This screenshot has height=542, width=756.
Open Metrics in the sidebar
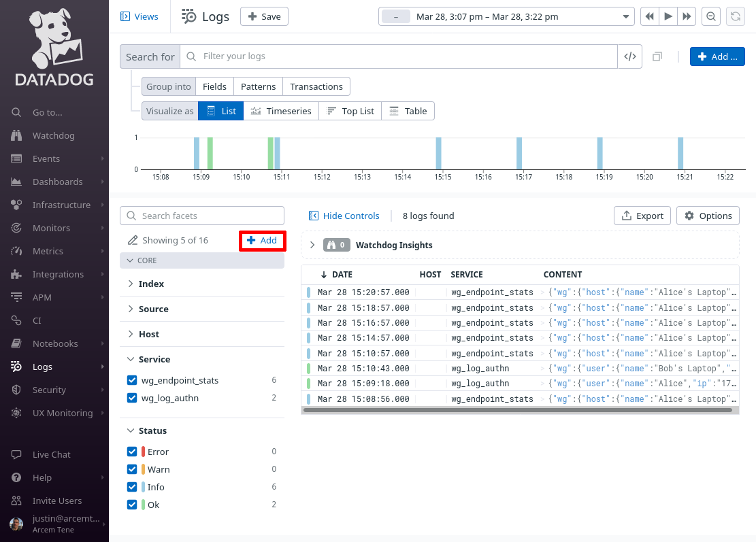[x=48, y=251]
